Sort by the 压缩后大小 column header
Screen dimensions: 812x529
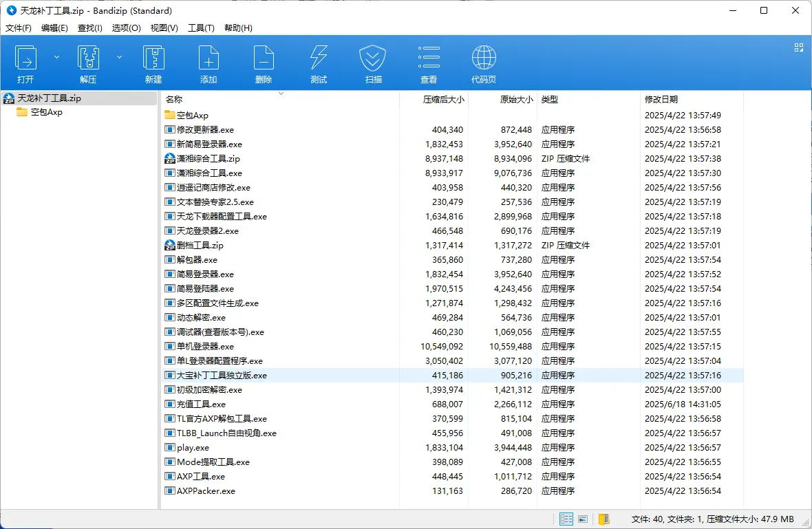(443, 100)
